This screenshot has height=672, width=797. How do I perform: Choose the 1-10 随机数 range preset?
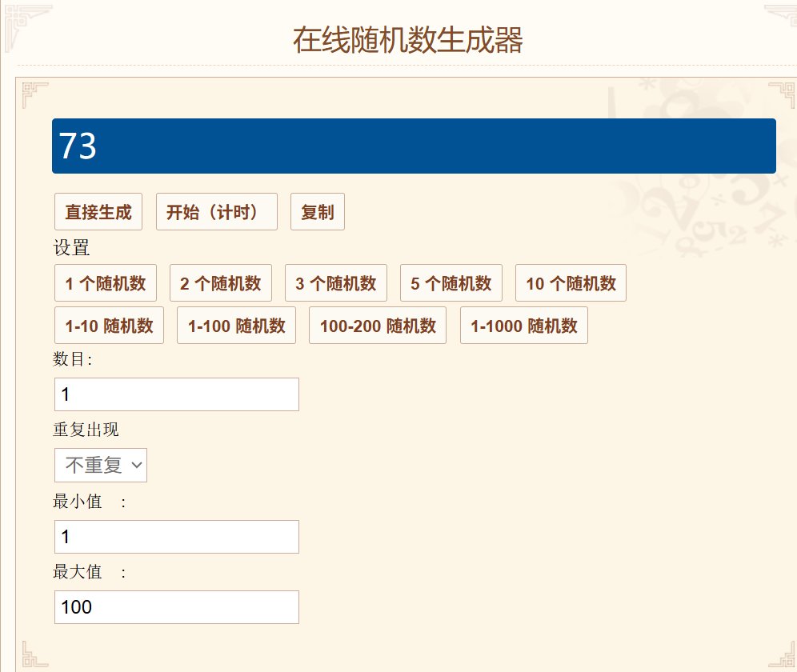coord(109,325)
